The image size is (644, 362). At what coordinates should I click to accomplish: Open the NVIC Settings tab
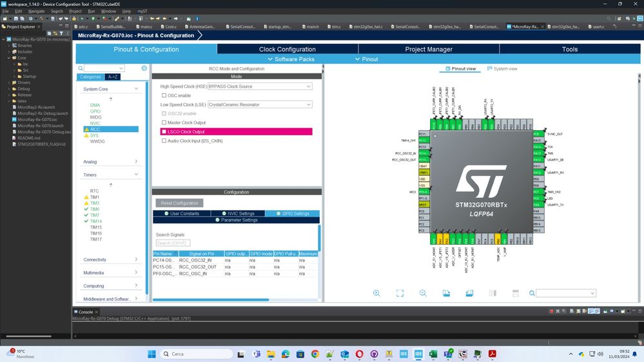click(238, 213)
